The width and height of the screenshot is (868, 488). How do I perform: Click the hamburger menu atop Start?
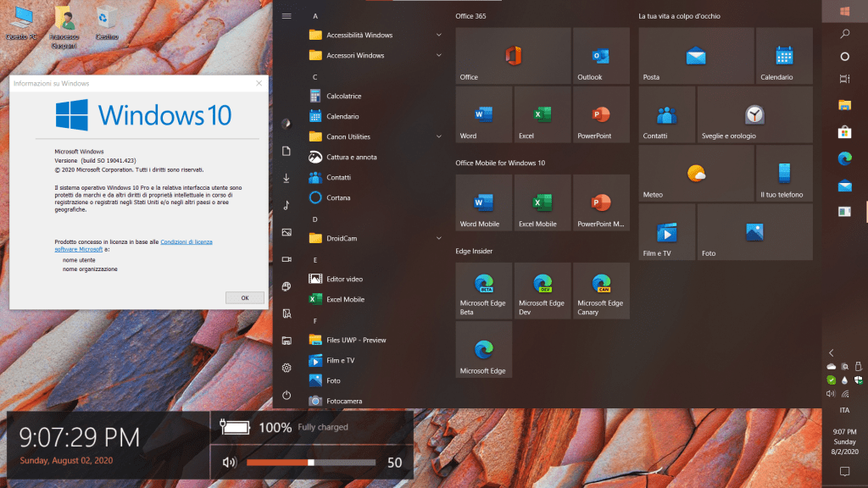(287, 16)
